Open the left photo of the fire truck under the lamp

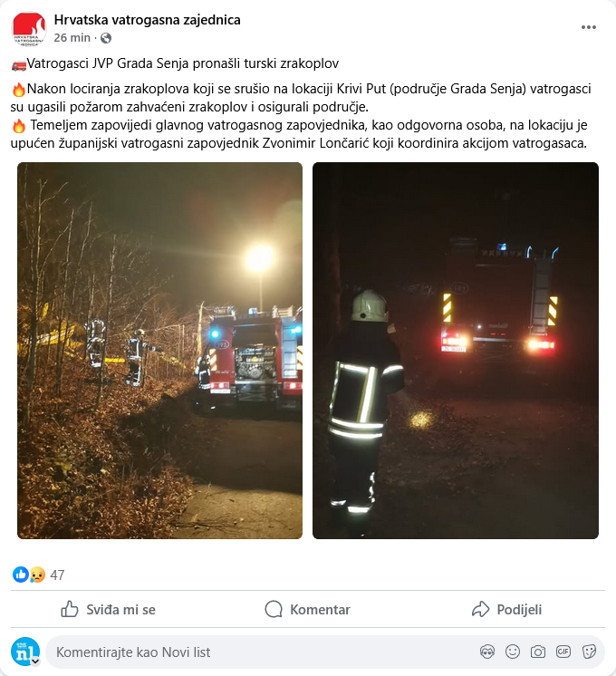[x=160, y=351]
